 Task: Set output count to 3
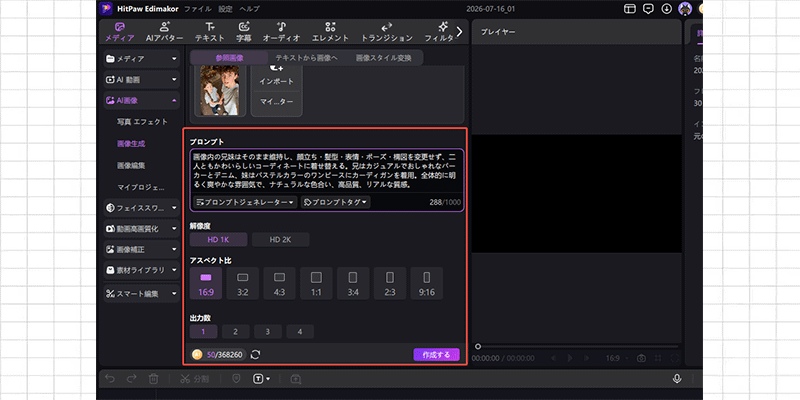pos(267,332)
